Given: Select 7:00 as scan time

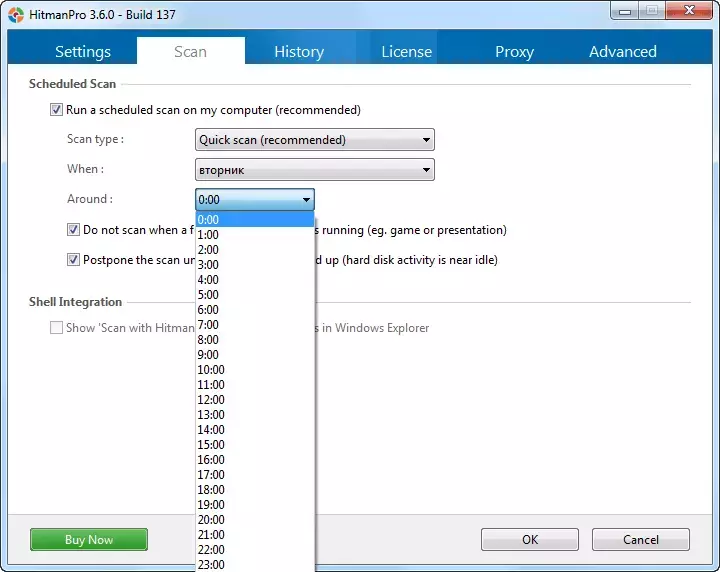Looking at the screenshot, I should [255, 325].
